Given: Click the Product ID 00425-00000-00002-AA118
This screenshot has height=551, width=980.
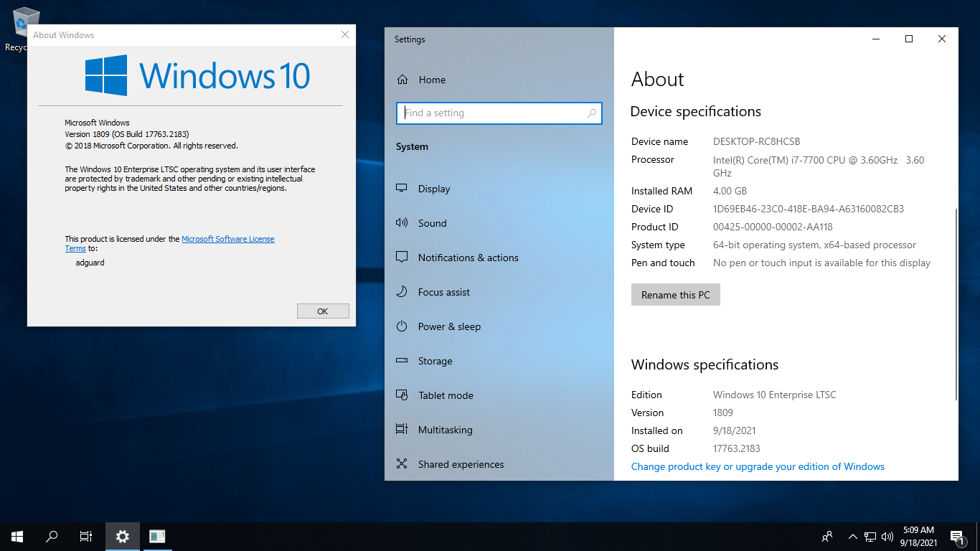Looking at the screenshot, I should click(x=773, y=227).
